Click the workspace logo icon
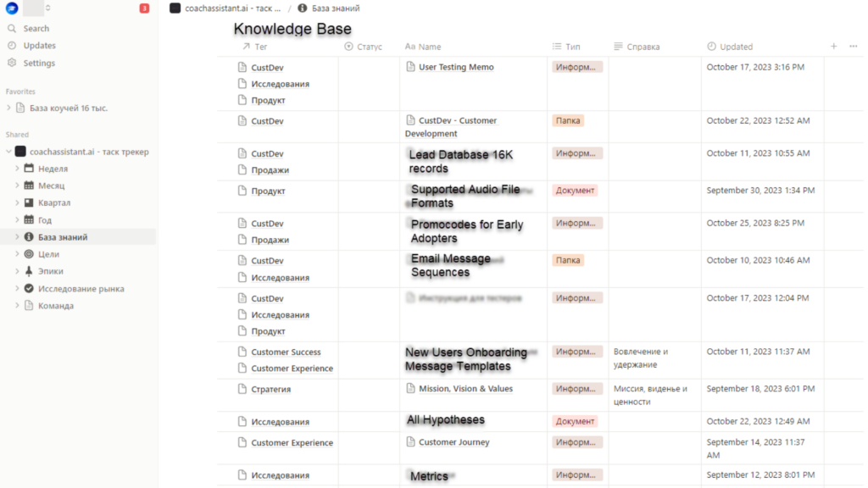The image size is (868, 488). (x=12, y=8)
